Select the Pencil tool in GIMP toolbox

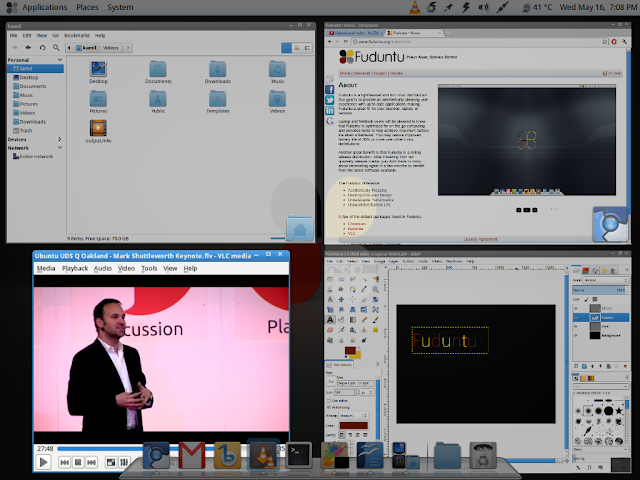[x=364, y=320]
